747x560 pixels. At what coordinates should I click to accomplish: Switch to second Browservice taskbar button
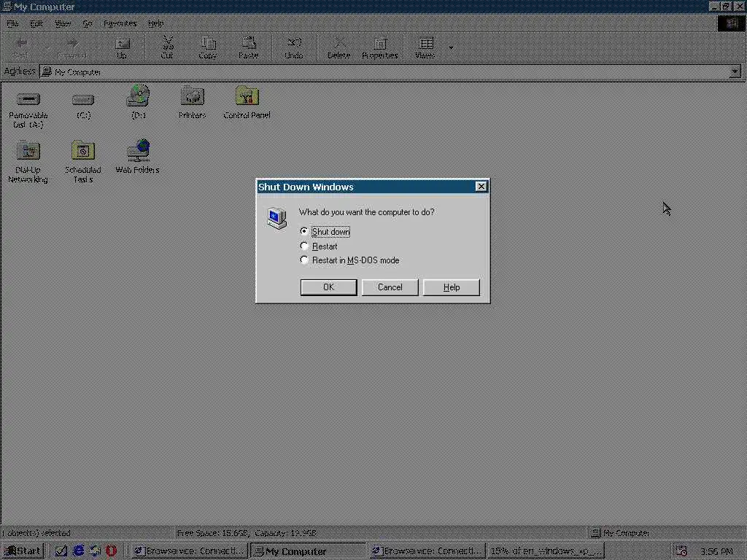tap(426, 551)
